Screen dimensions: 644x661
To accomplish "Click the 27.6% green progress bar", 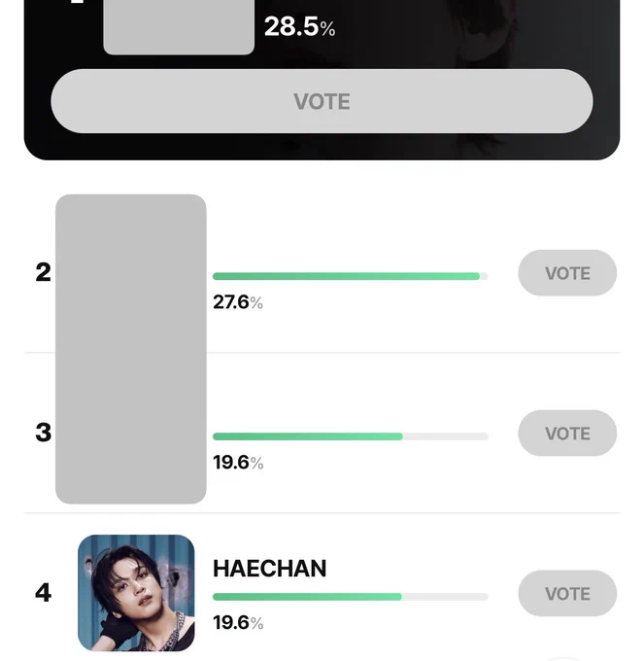I will (x=351, y=276).
